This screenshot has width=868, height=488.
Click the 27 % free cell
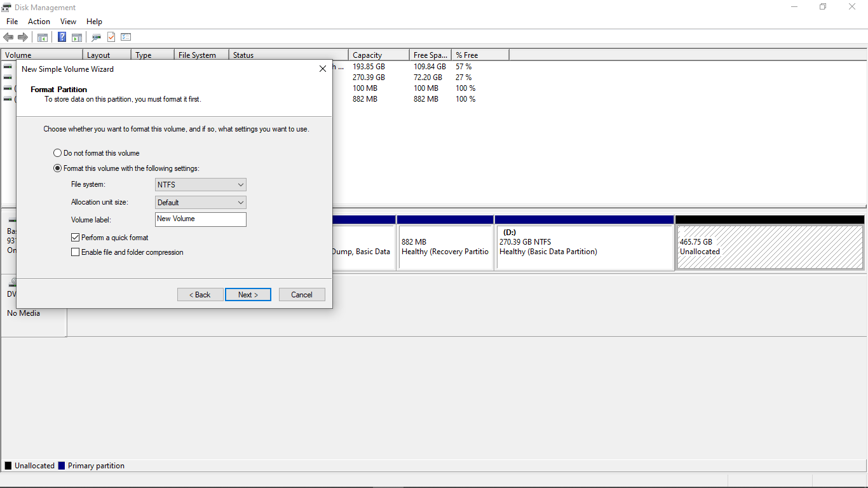pos(464,77)
